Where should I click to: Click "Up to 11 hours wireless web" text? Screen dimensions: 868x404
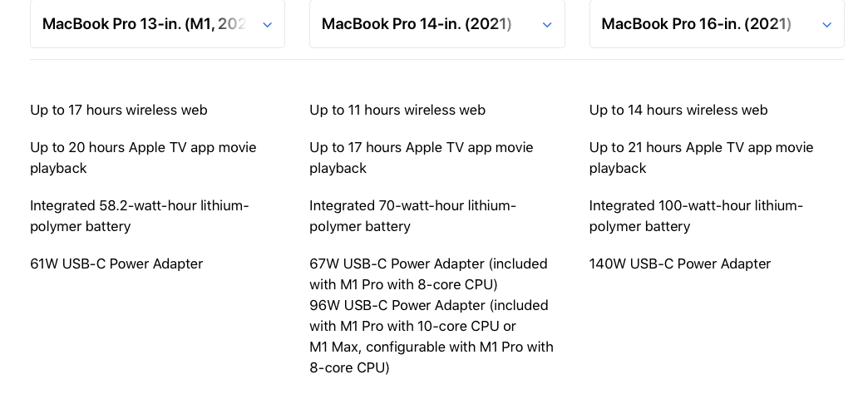point(397,110)
